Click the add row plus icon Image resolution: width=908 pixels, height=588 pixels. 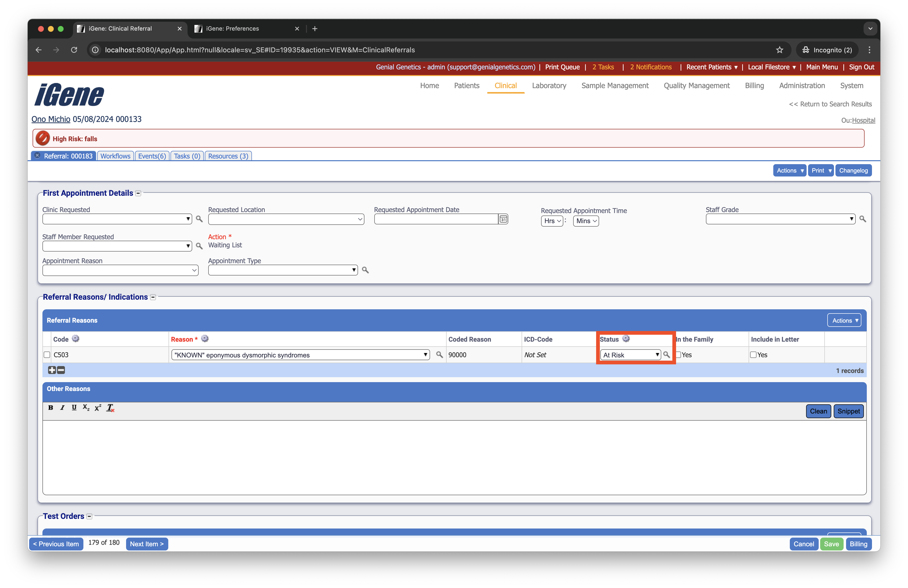pos(52,370)
